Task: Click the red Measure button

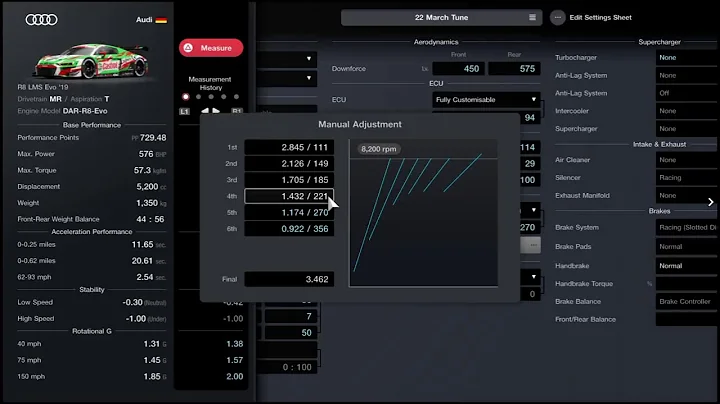Action: (x=211, y=48)
